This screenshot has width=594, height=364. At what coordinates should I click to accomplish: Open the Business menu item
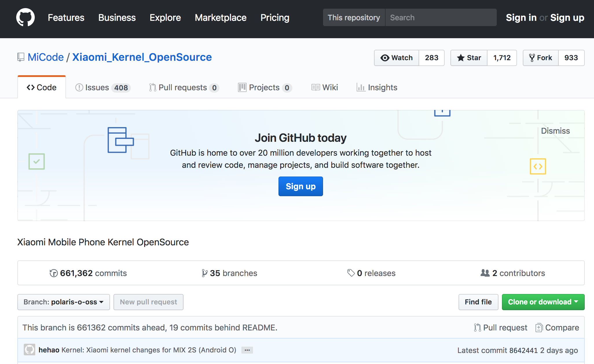click(x=117, y=18)
